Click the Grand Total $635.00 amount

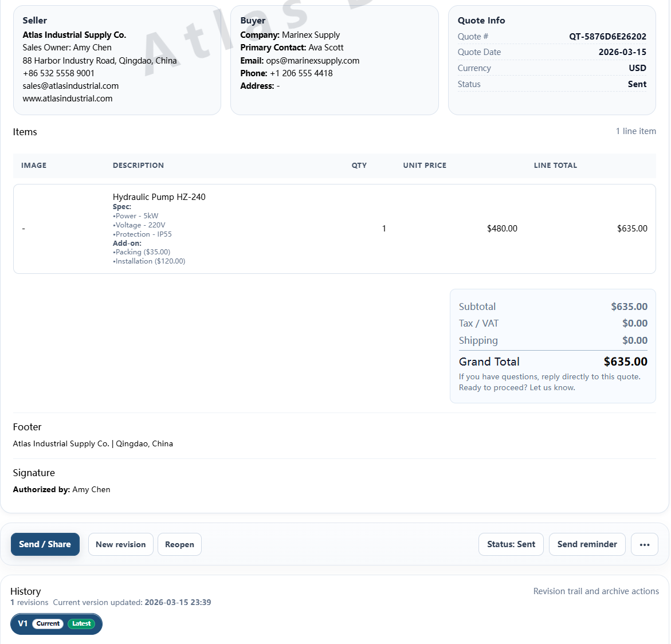pos(626,362)
